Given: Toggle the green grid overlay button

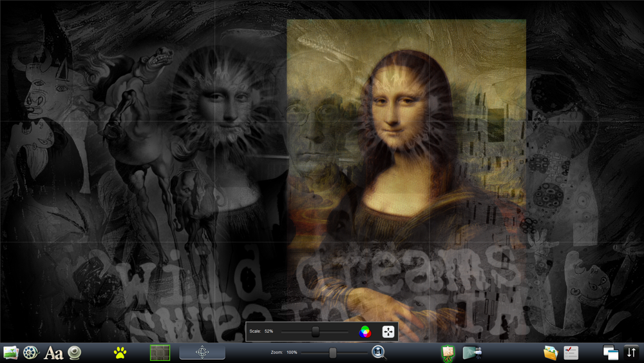Looking at the screenshot, I should tap(160, 352).
